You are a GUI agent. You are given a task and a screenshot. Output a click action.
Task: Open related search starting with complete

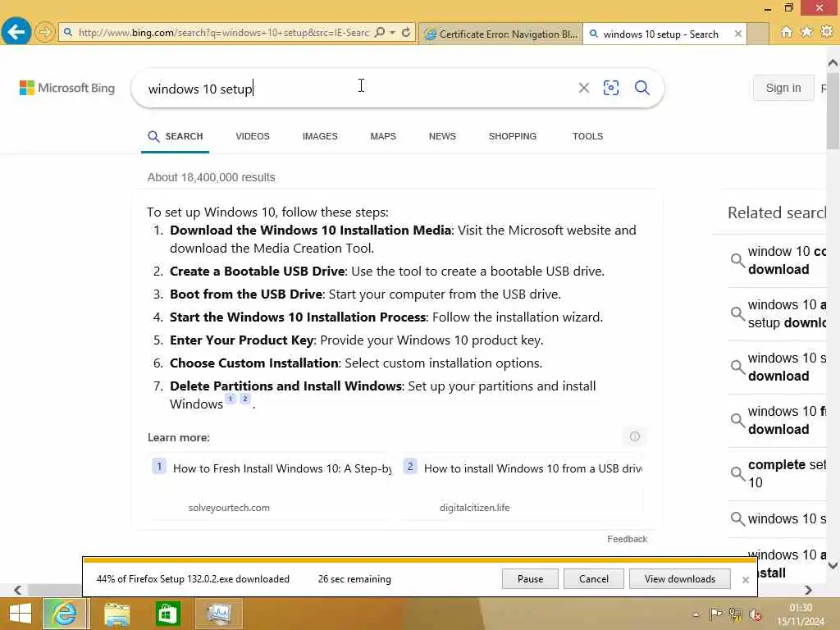click(x=778, y=473)
